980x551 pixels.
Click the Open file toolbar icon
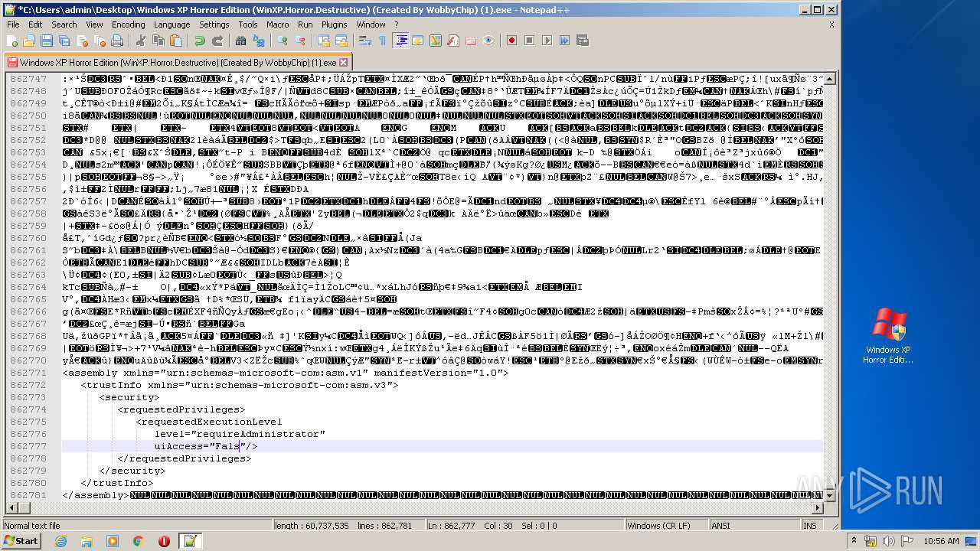(x=29, y=41)
